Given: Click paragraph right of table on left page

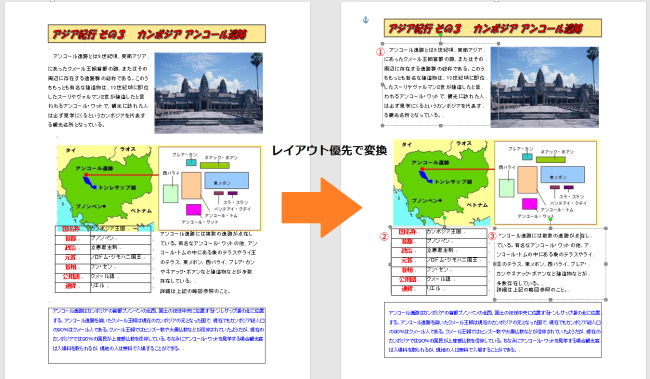Looking at the screenshot, I should click(x=209, y=262).
